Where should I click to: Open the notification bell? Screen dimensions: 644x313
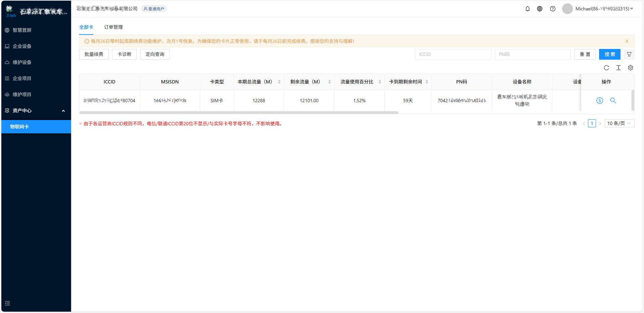click(528, 9)
